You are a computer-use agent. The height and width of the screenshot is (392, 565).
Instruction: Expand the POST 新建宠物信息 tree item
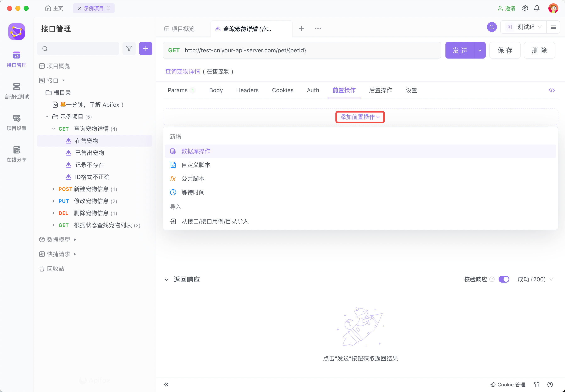54,189
